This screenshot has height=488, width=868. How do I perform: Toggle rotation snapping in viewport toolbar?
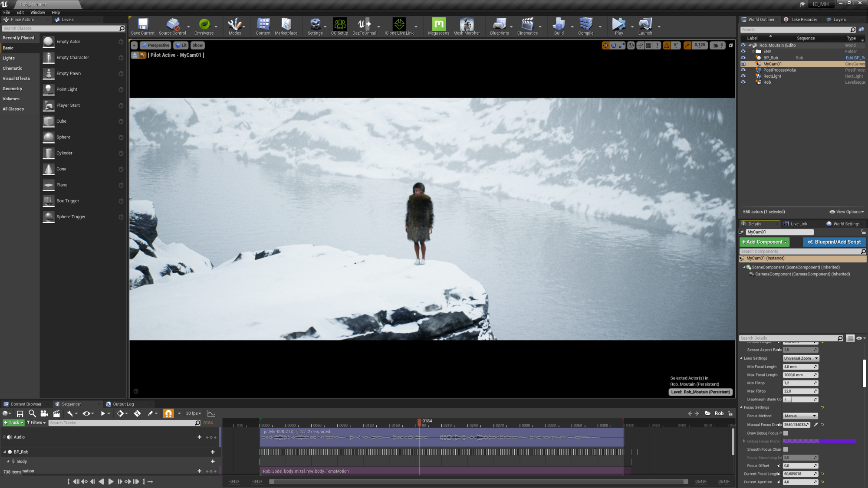pyautogui.click(x=667, y=45)
